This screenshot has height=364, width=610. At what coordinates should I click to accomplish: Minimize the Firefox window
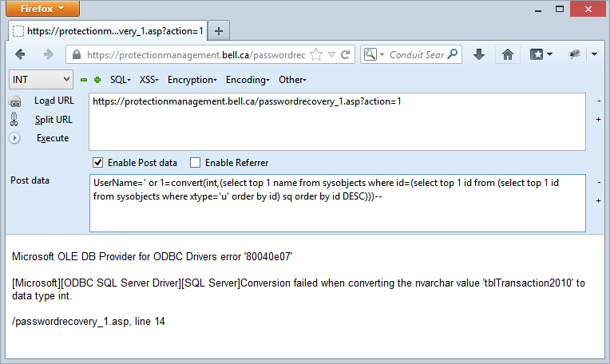[538, 10]
